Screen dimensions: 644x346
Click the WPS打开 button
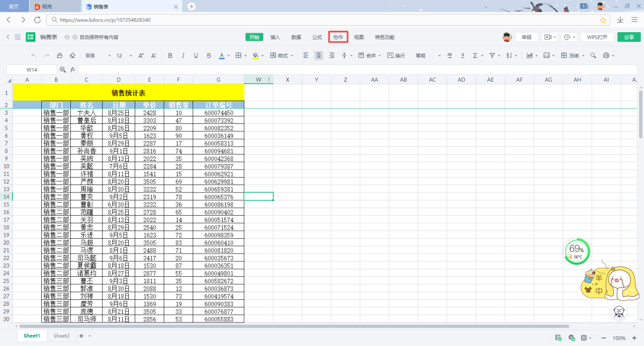pos(597,37)
